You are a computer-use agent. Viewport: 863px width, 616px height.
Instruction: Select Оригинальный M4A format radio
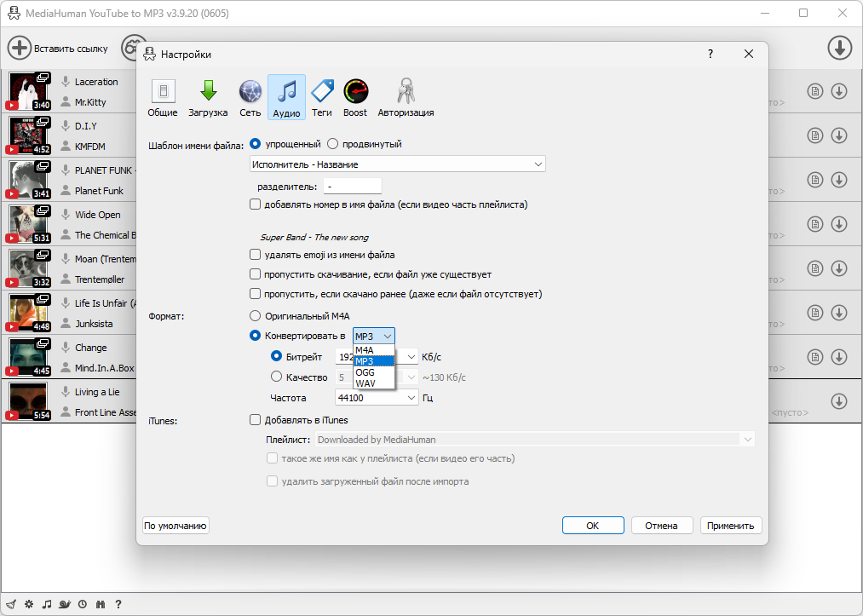[x=256, y=316]
